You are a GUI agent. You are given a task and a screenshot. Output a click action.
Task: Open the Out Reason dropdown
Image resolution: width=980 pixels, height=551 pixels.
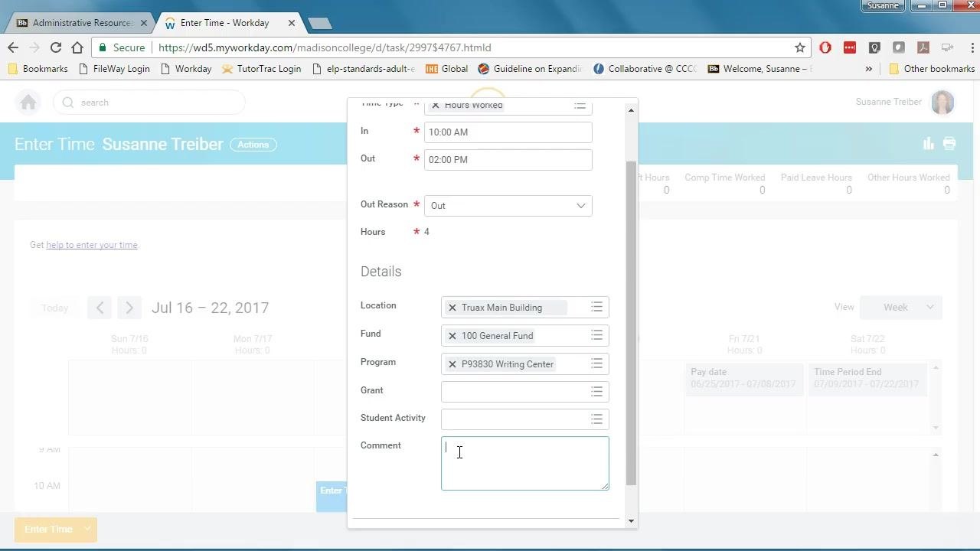click(x=508, y=205)
